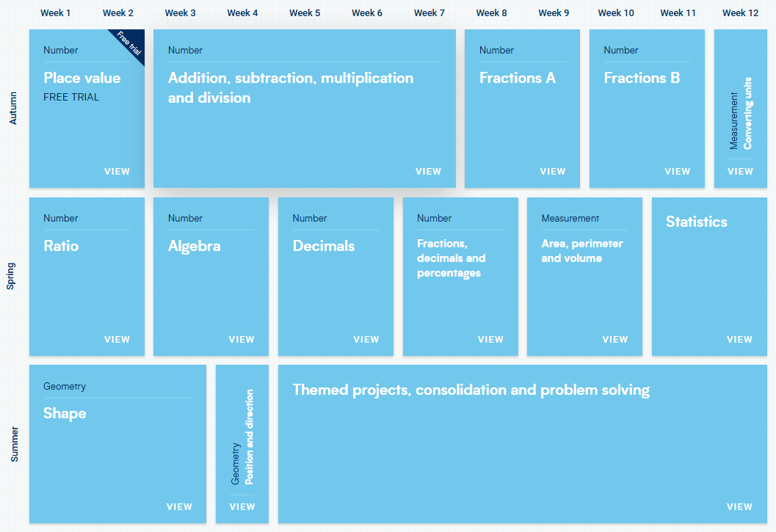
Task: Click VIEW on Ratio card
Action: pyautogui.click(x=117, y=340)
